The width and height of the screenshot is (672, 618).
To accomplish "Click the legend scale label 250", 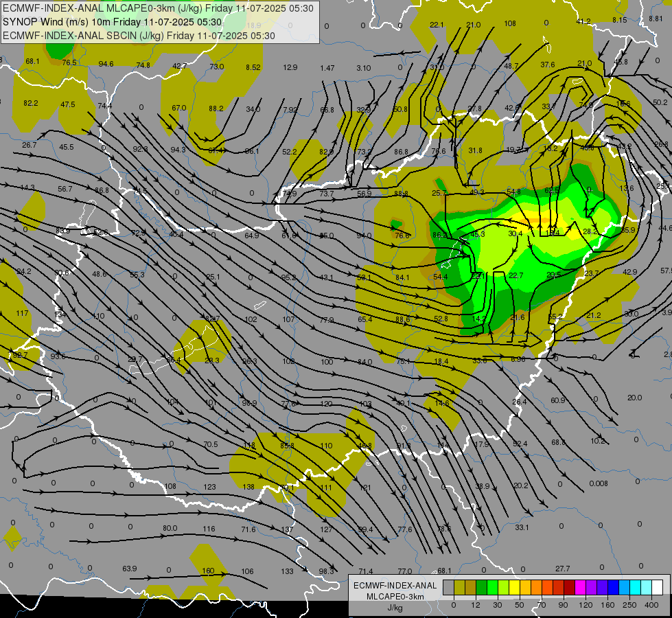I will [x=629, y=605].
